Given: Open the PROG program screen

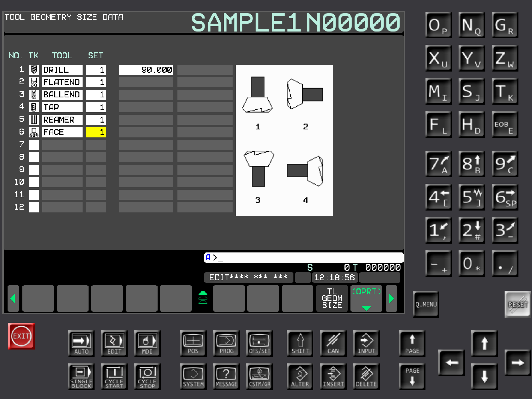Looking at the screenshot, I should pyautogui.click(x=226, y=344).
